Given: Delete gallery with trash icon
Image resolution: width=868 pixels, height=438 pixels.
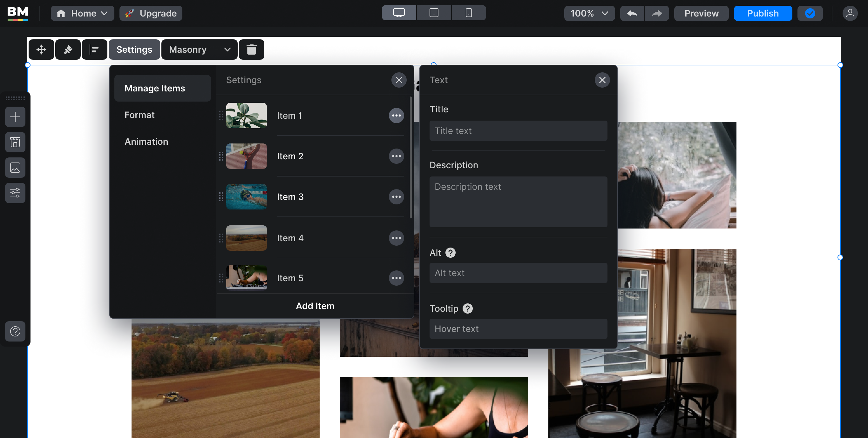Looking at the screenshot, I should tap(251, 50).
